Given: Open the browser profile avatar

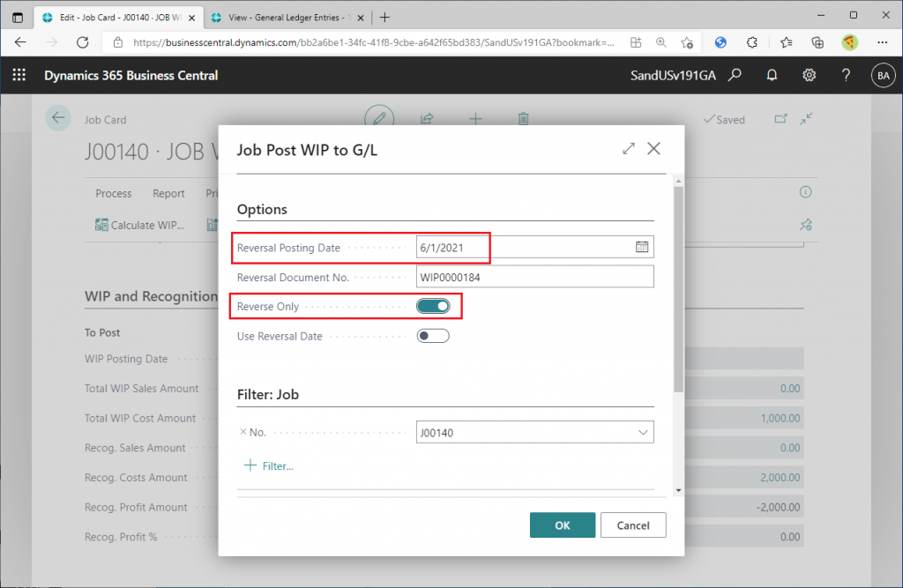Looking at the screenshot, I should 849,42.
